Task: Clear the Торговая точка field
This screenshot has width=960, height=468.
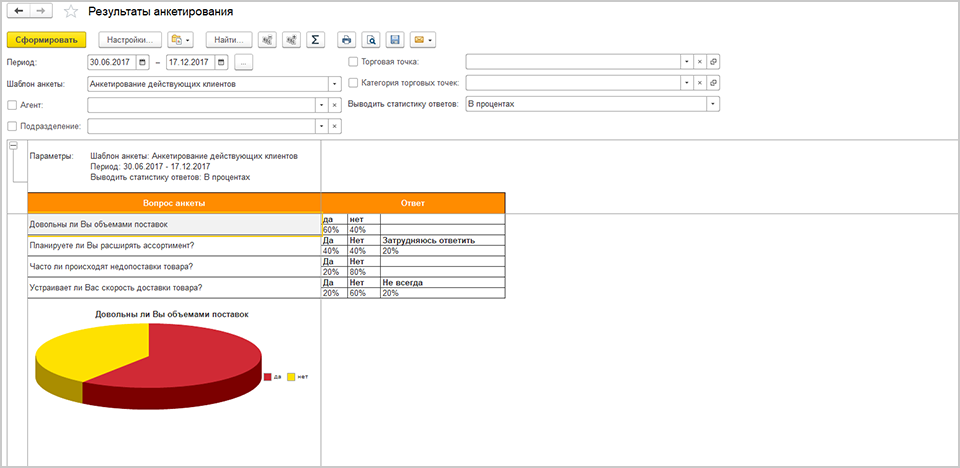Action: click(x=700, y=62)
